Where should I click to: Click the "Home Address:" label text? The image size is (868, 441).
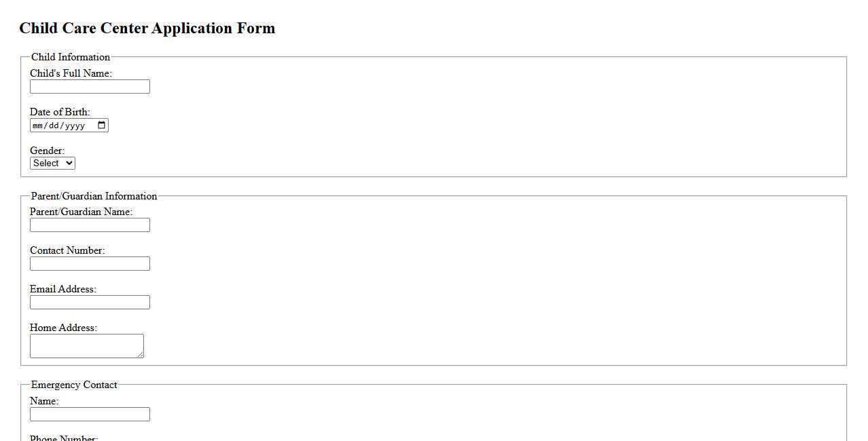point(63,328)
